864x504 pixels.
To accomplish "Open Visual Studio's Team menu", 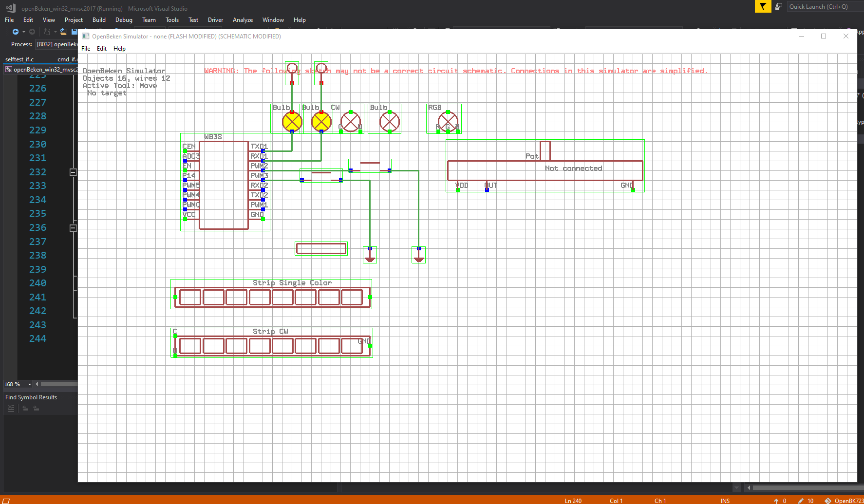I will pos(149,20).
